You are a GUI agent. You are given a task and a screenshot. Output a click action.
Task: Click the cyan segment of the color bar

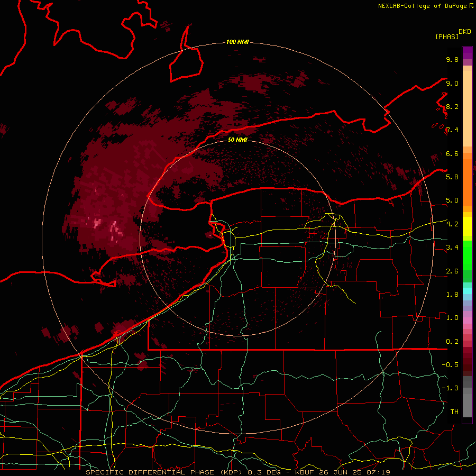(x=467, y=291)
